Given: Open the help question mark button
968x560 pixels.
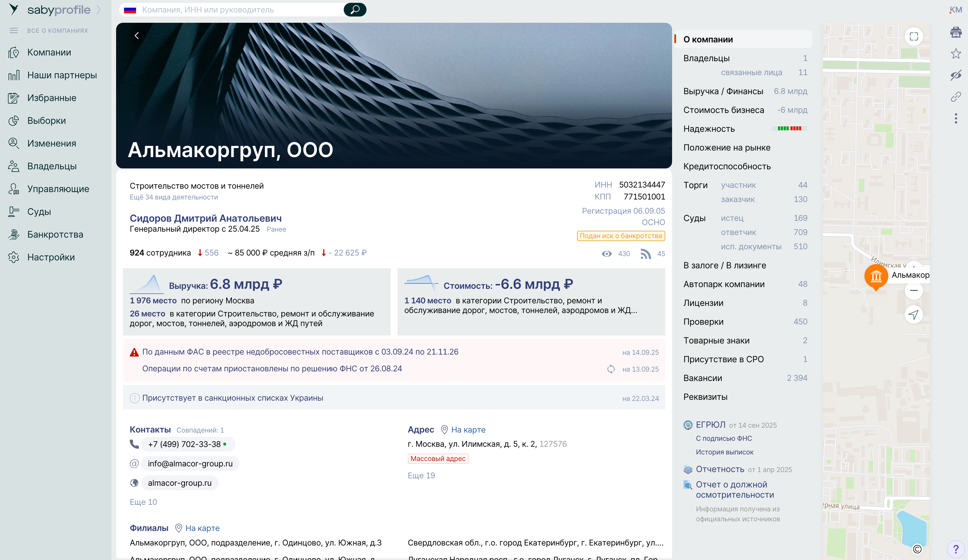Looking at the screenshot, I should (956, 549).
